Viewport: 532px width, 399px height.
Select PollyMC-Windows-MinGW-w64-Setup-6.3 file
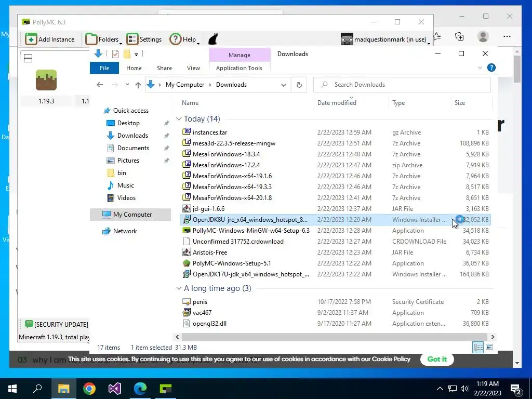coord(251,230)
